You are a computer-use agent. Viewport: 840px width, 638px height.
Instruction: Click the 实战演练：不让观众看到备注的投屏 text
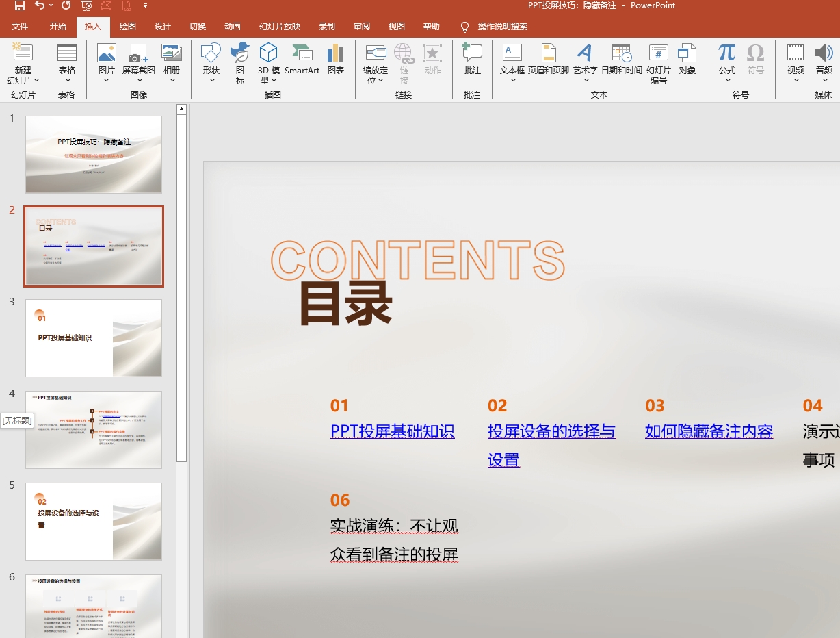pos(394,540)
